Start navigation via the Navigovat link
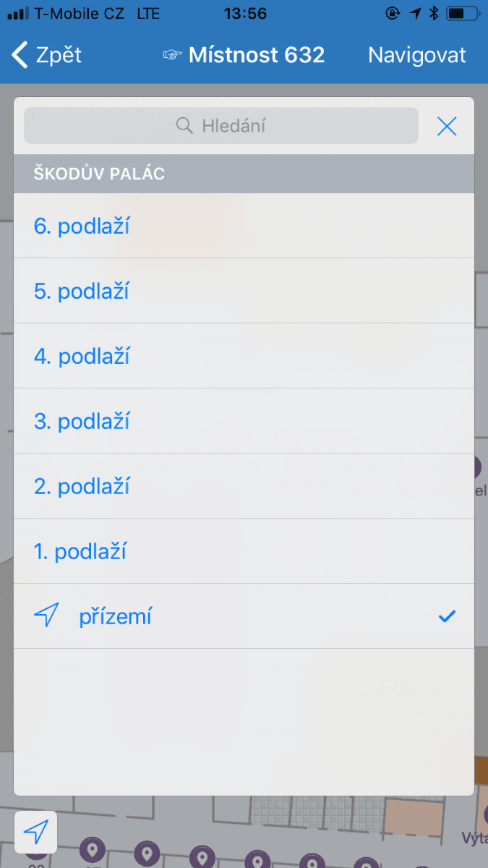Screen dimensions: 488x868 coord(416,54)
